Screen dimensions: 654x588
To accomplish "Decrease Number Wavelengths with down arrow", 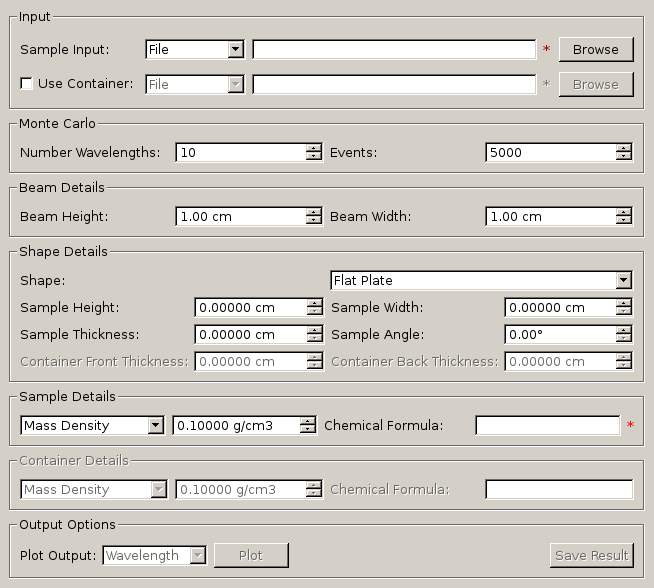I will click(x=314, y=157).
